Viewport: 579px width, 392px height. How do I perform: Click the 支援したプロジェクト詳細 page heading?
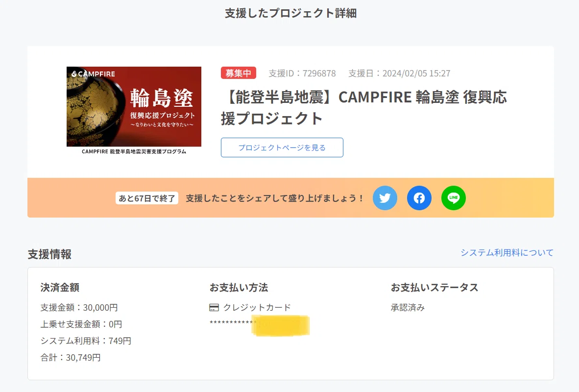tap(290, 13)
